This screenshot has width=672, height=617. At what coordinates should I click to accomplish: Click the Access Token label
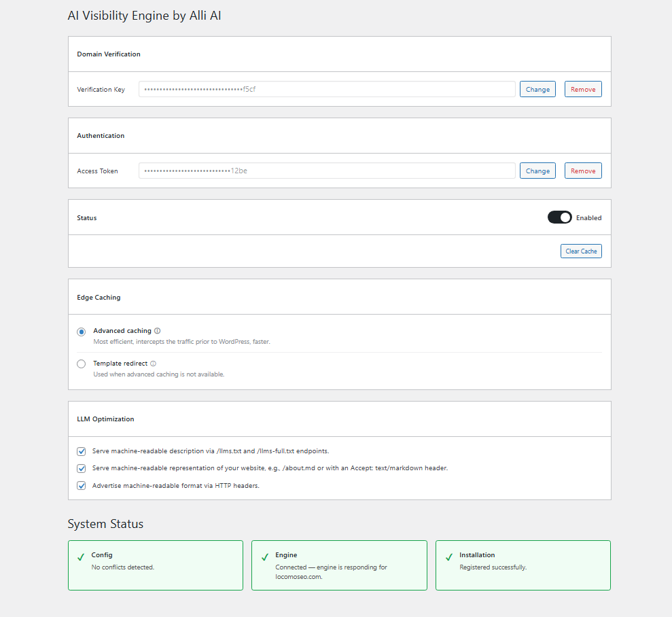coord(97,171)
